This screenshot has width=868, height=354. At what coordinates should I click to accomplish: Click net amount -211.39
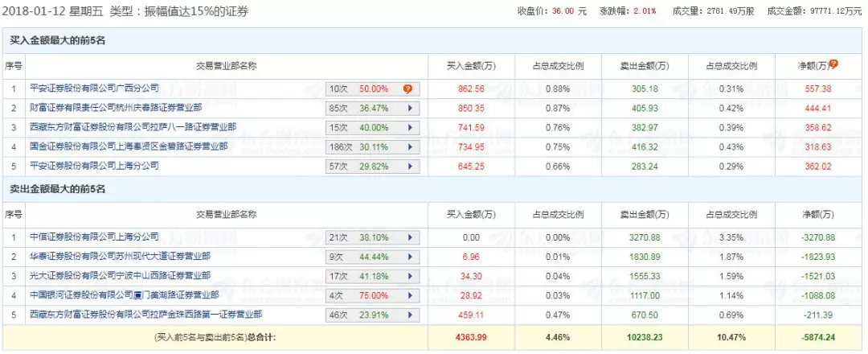tap(818, 315)
